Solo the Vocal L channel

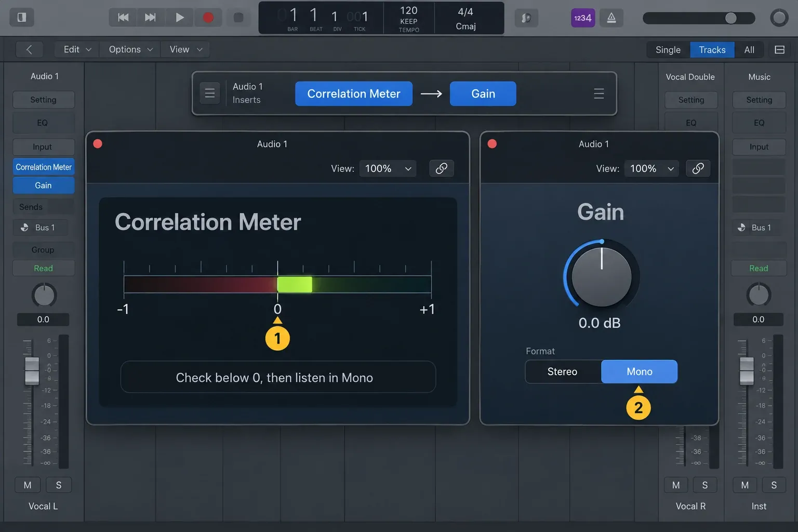click(x=59, y=485)
